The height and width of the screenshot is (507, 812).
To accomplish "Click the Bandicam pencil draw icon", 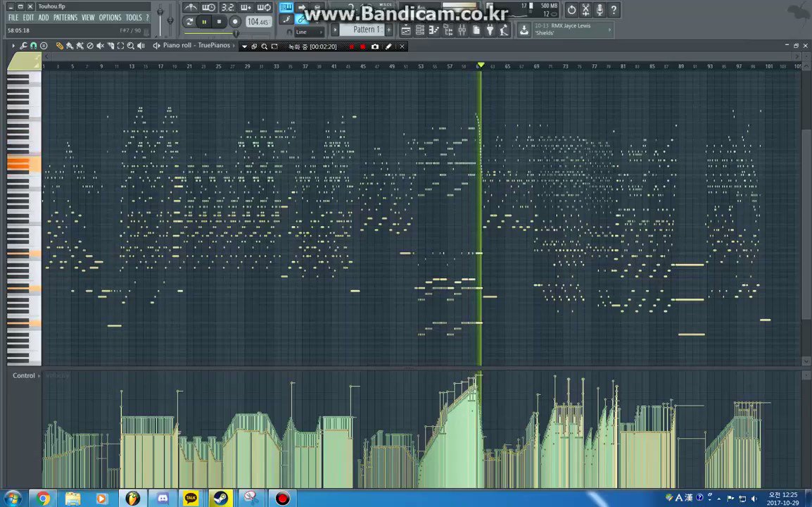I will (x=388, y=46).
